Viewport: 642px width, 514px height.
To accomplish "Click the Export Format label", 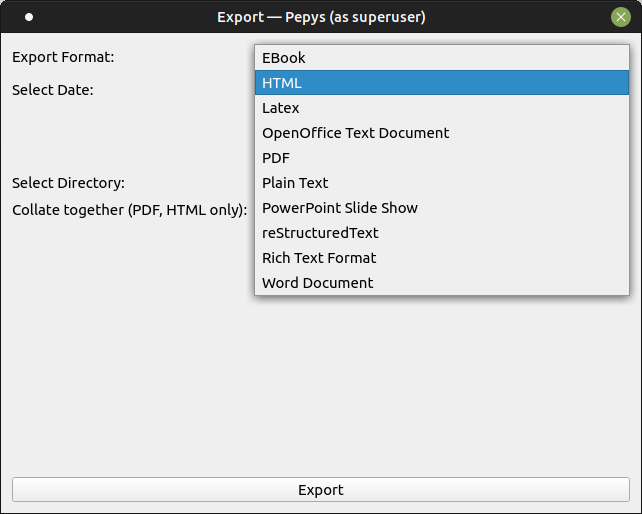I will [x=63, y=57].
